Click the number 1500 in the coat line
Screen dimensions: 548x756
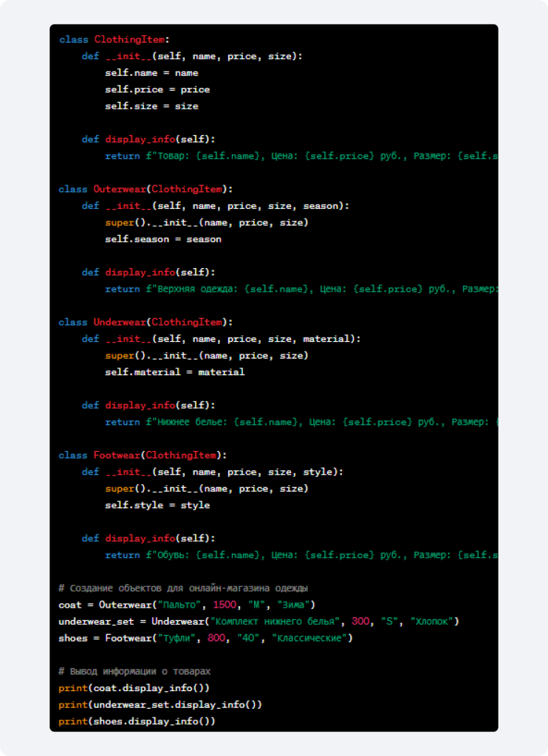coord(225,605)
